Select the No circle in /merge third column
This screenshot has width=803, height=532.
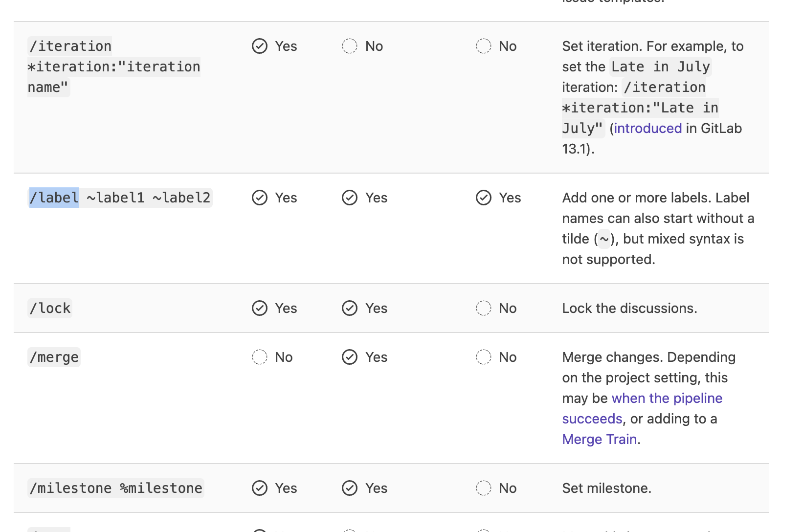[x=484, y=357]
